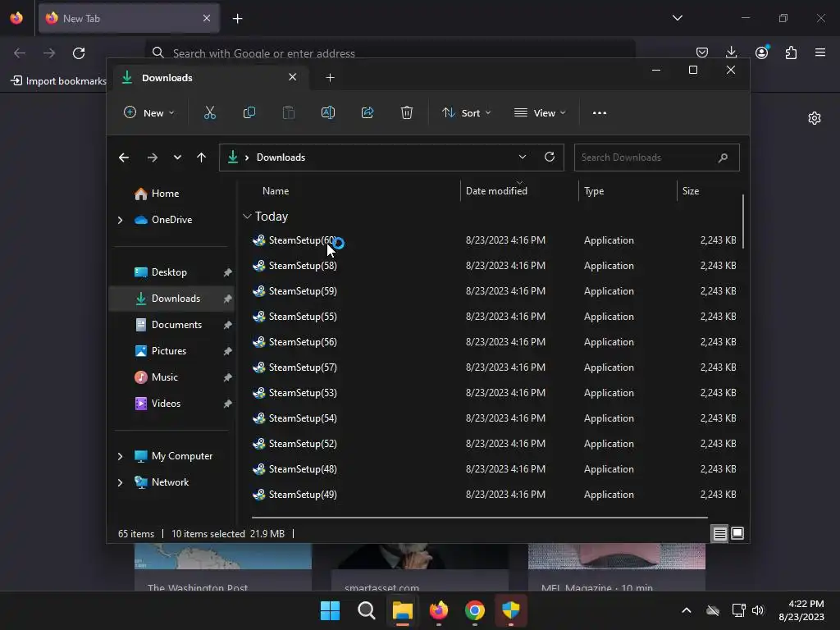Click volume speaker icon in system tray

(758, 610)
